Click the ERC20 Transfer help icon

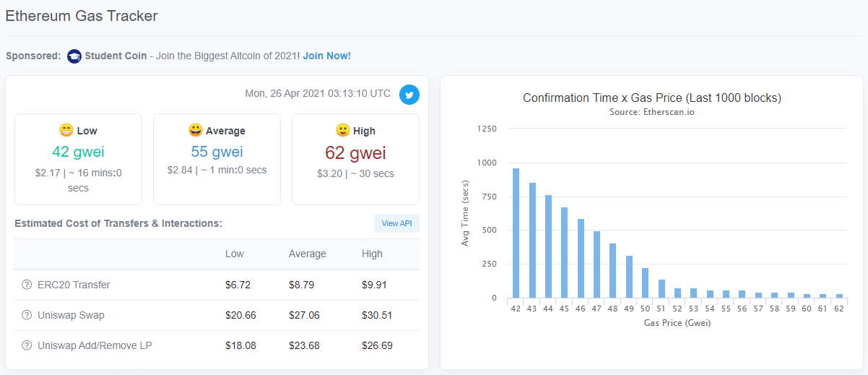tap(27, 285)
